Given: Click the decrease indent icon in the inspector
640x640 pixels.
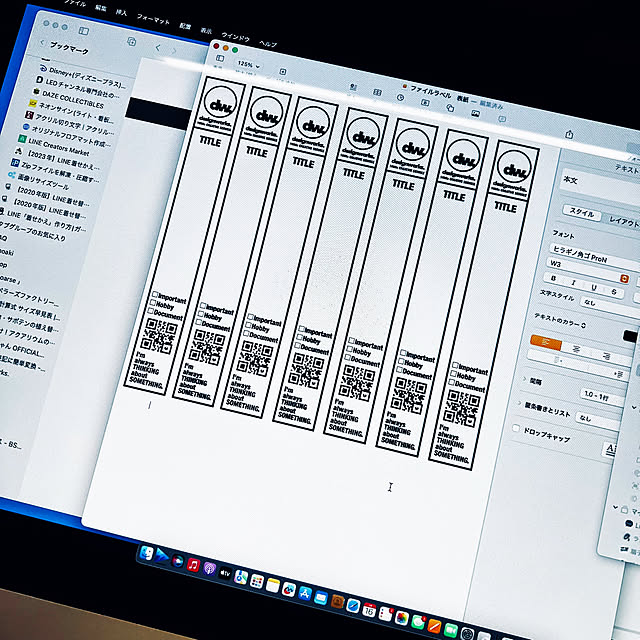Looking at the screenshot, I should (x=558, y=360).
